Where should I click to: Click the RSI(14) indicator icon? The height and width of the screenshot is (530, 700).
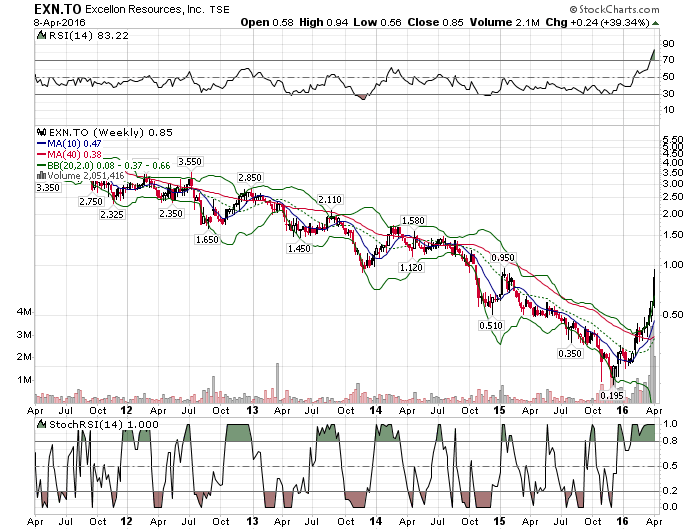click(x=41, y=36)
